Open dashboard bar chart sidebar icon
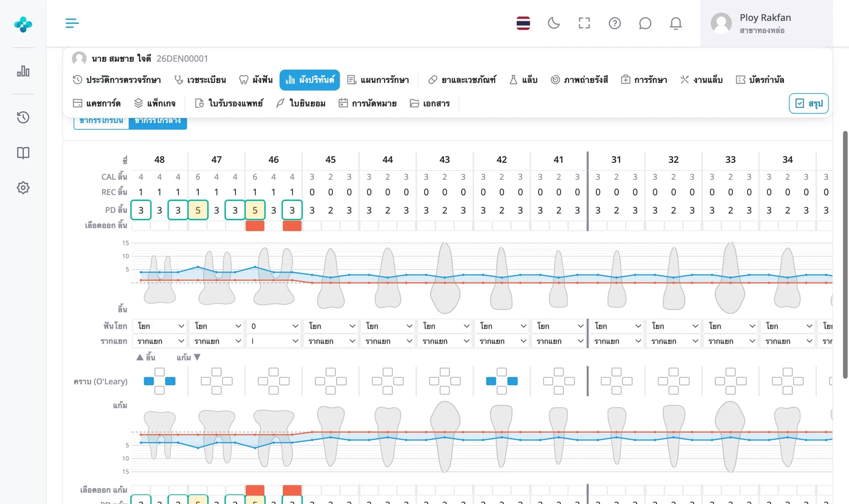This screenshot has width=849, height=504. (23, 71)
